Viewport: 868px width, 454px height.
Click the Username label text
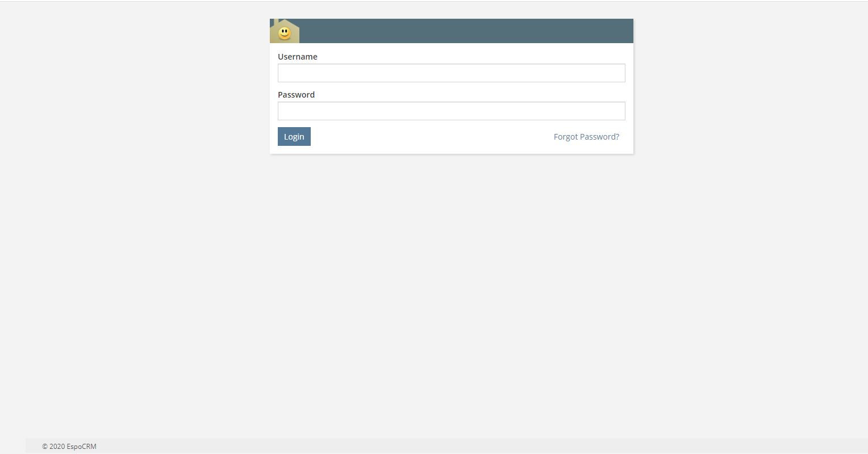[x=298, y=57]
